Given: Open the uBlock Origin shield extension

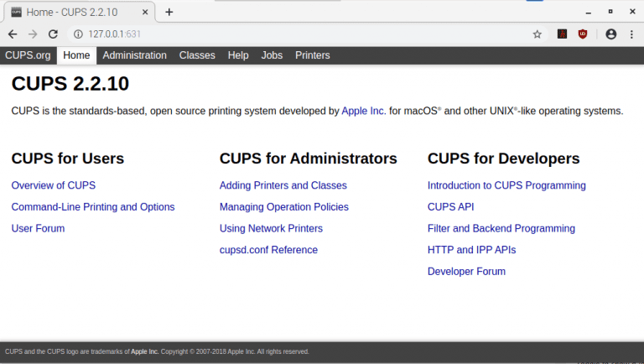Looking at the screenshot, I should pyautogui.click(x=583, y=34).
